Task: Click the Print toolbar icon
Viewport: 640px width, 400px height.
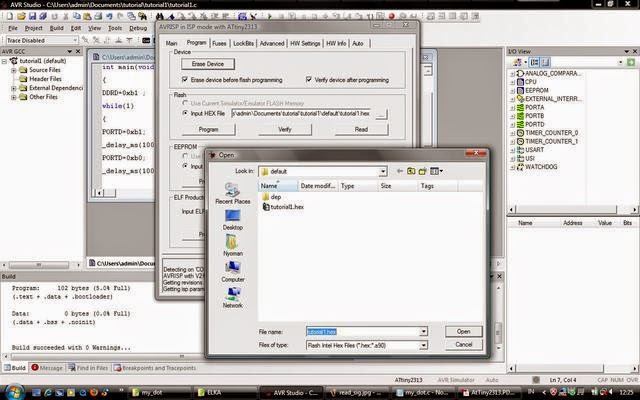Action: (98, 16)
